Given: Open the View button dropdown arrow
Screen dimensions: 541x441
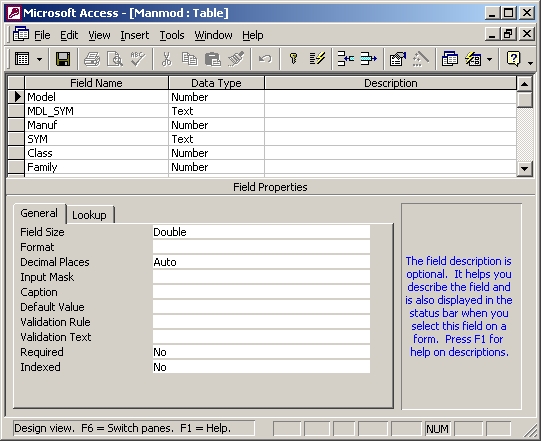Looking at the screenshot, I should coord(39,59).
